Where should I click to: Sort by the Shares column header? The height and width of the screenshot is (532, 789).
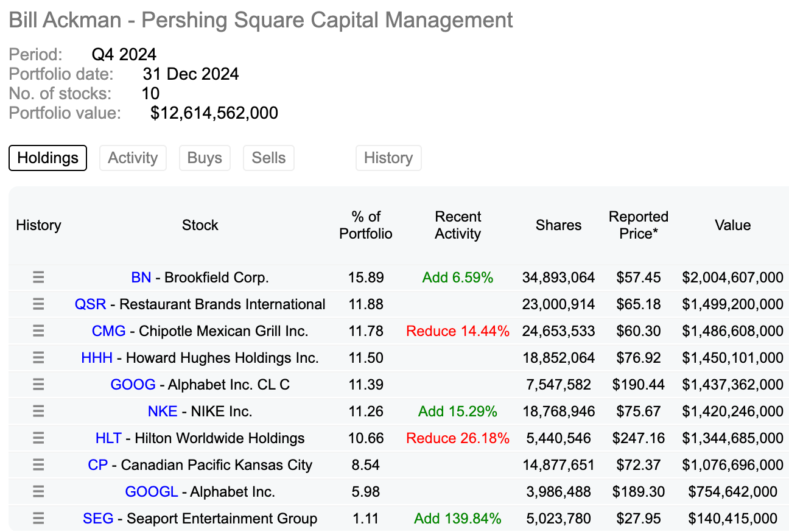click(558, 225)
